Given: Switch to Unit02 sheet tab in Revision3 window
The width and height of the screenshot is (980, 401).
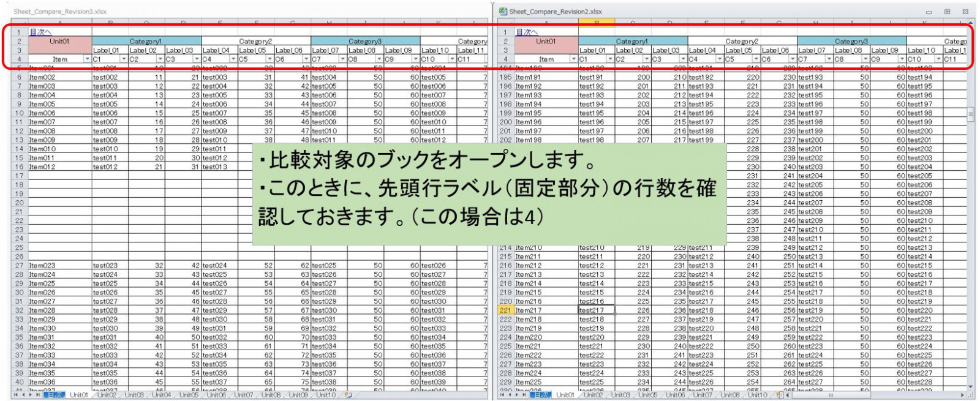Looking at the screenshot, I should (106, 395).
